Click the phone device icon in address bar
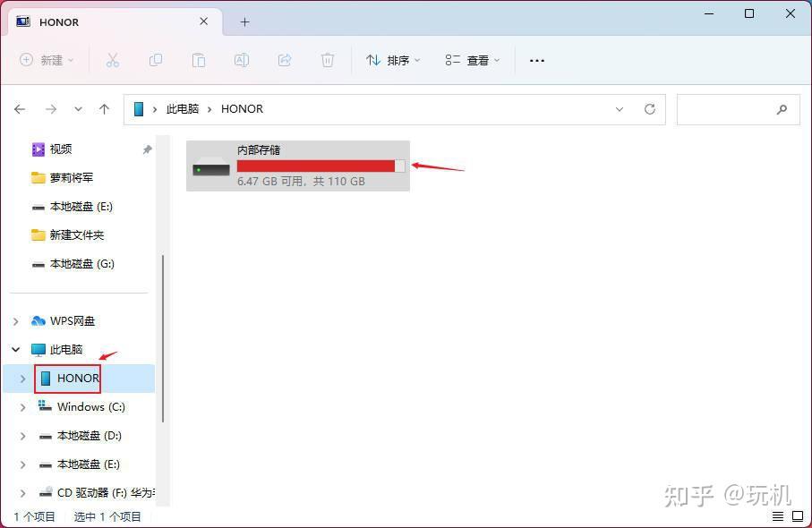Screen dimensions: 812x528 pos(138,108)
